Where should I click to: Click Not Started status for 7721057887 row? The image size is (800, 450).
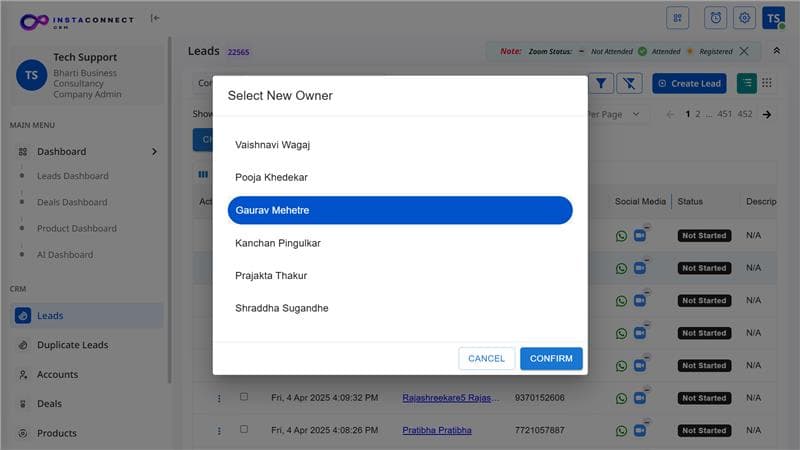pyautogui.click(x=704, y=431)
